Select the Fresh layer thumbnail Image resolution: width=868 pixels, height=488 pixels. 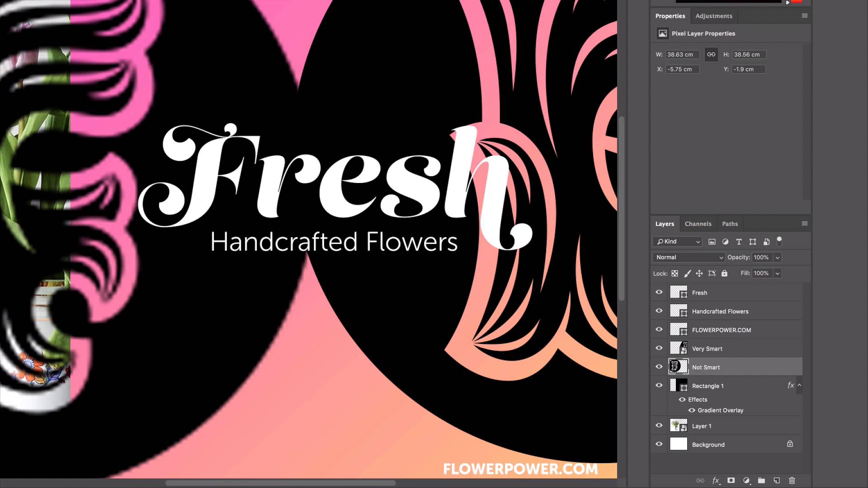pyautogui.click(x=679, y=292)
